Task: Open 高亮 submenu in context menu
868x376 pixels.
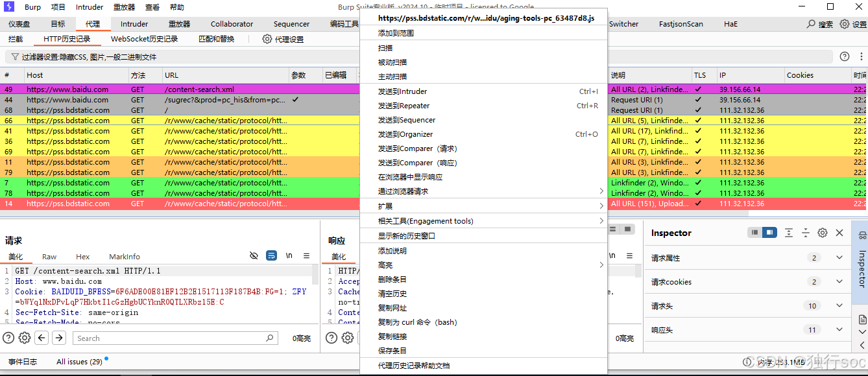Action: pos(483,265)
